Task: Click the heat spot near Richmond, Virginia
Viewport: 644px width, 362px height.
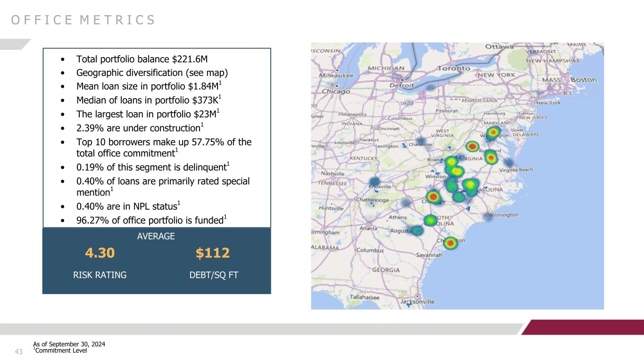Action: (x=491, y=158)
